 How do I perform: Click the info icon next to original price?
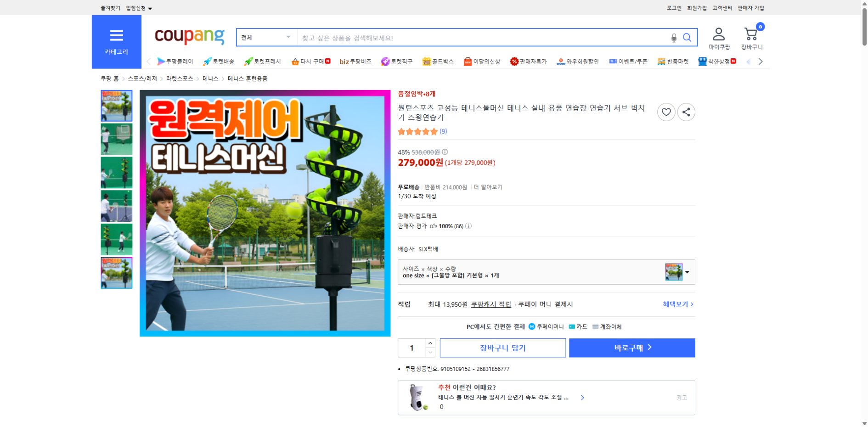(x=445, y=152)
